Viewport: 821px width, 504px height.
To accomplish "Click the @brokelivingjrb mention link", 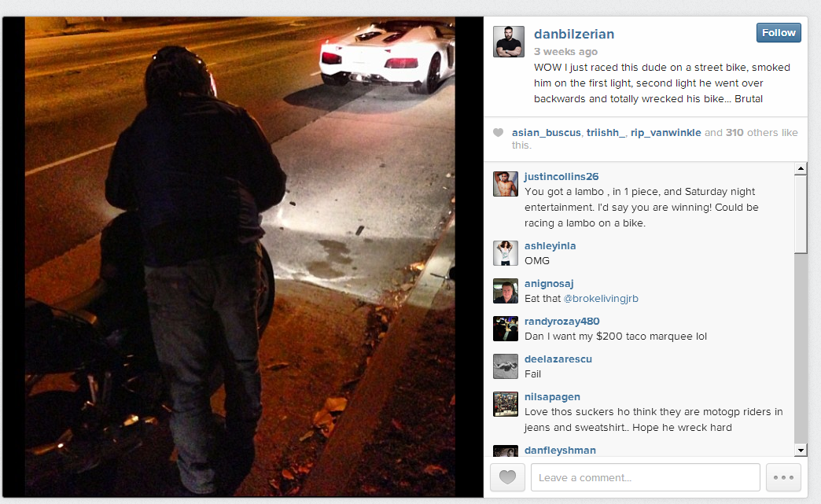I will click(601, 298).
